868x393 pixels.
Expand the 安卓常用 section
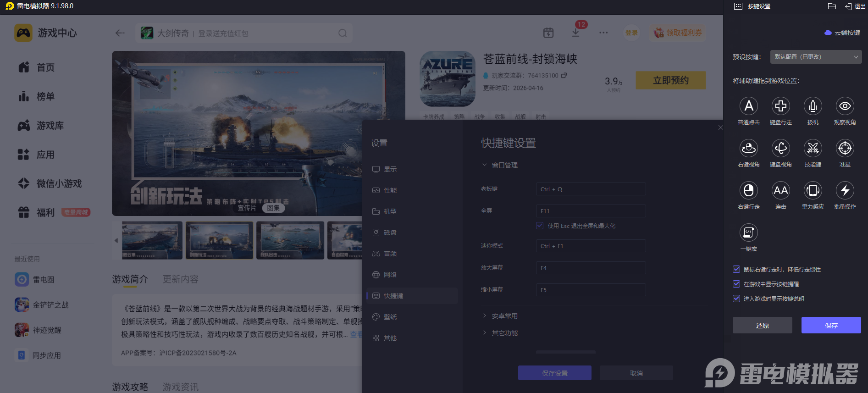point(504,316)
